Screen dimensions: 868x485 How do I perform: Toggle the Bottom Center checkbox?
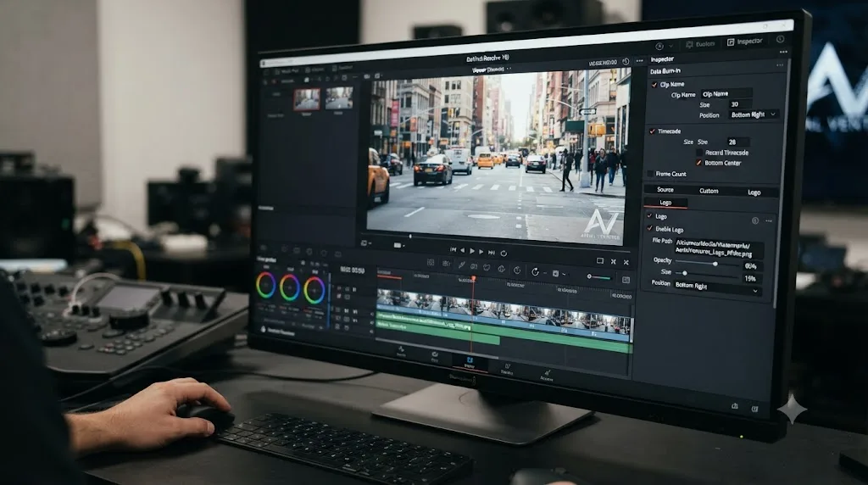(x=698, y=163)
